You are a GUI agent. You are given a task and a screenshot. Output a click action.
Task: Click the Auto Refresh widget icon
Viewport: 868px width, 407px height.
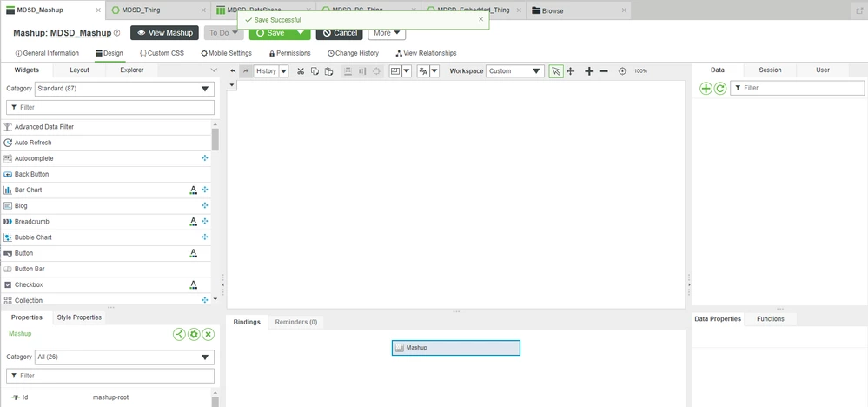(x=8, y=143)
